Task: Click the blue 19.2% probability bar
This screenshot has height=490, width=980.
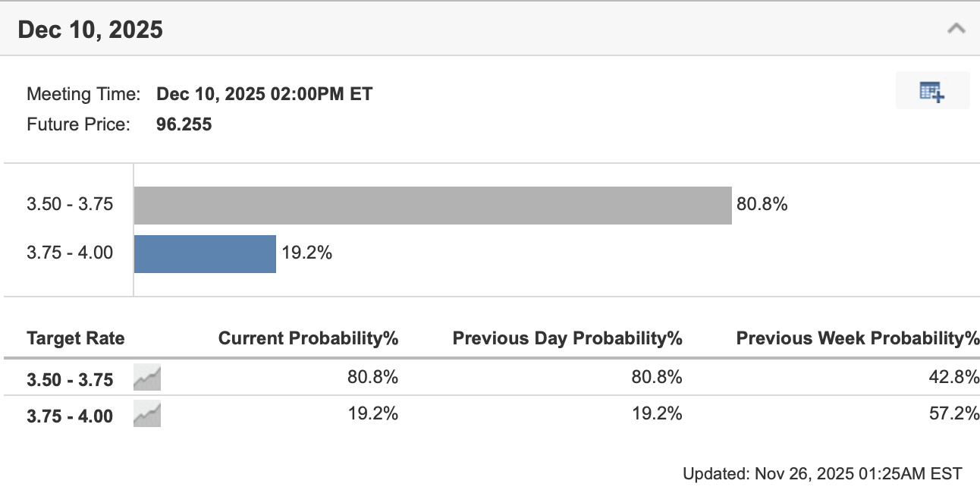Action: [x=205, y=253]
